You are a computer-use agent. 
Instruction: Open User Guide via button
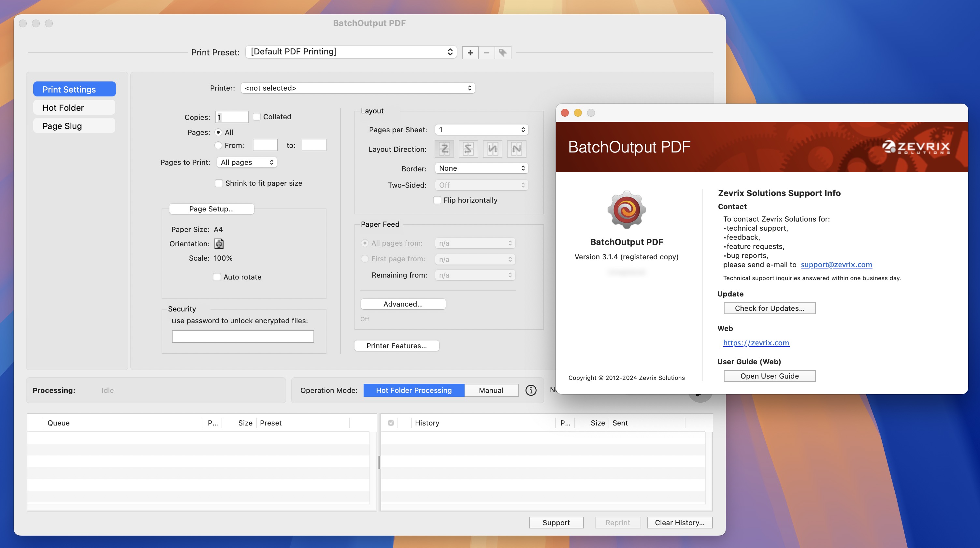click(x=769, y=376)
